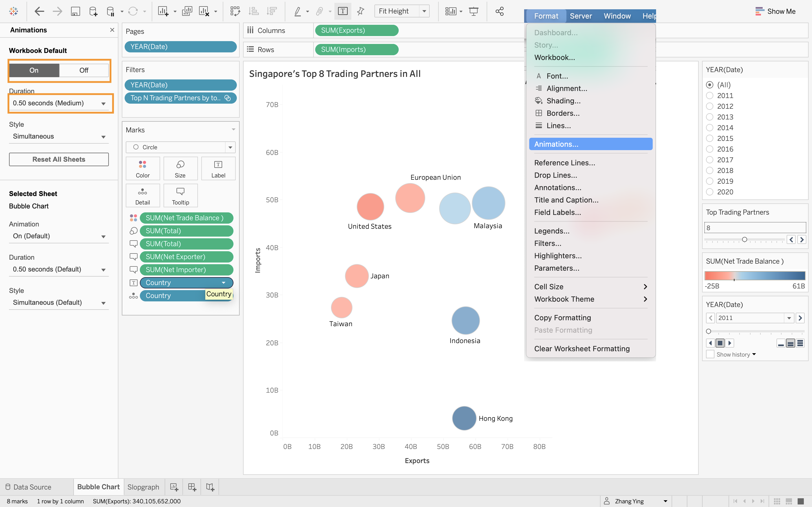Click the Top Trading Partners value field

pos(754,228)
